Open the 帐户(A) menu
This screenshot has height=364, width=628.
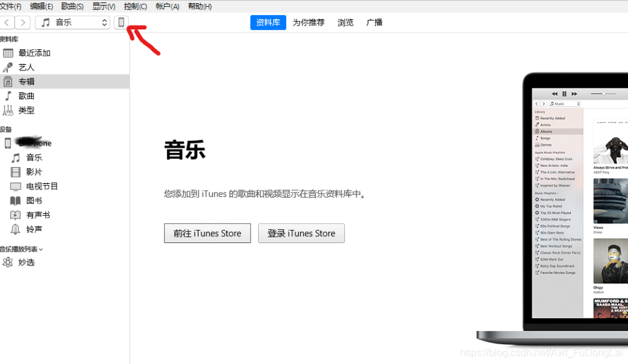point(167,6)
